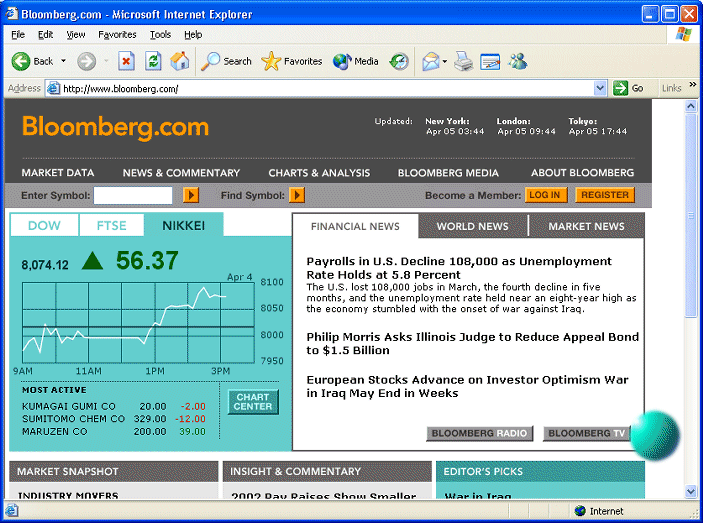Open the Mail toolbar button

430,61
